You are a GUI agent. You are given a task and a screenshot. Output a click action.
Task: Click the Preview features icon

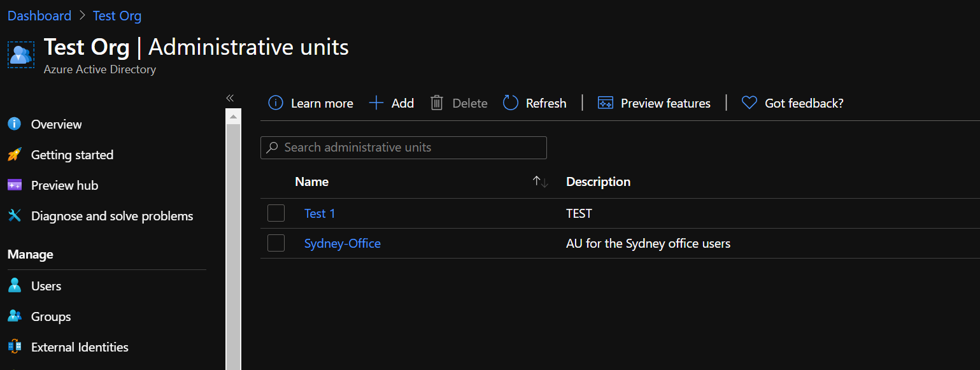pyautogui.click(x=606, y=103)
